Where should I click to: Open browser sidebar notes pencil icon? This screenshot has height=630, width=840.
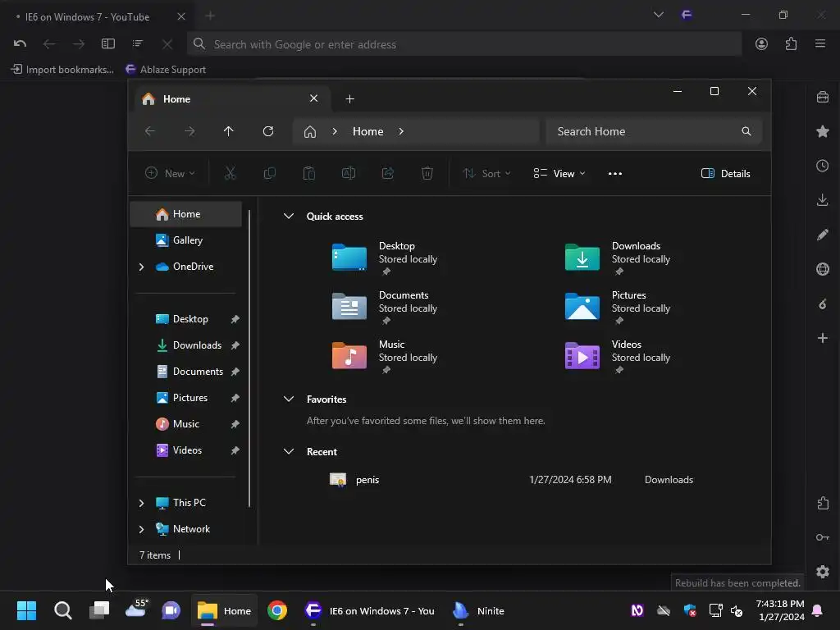pyautogui.click(x=823, y=235)
